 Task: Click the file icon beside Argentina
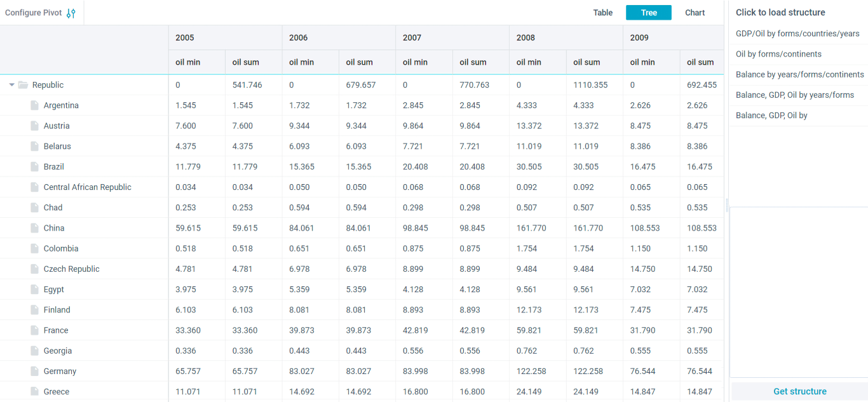(x=35, y=105)
